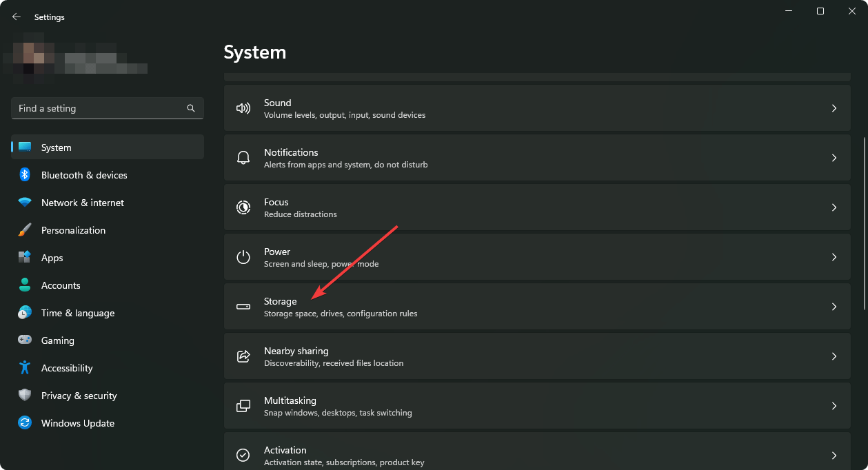The height and width of the screenshot is (470, 868).
Task: Select System in the sidebar
Action: 108,147
